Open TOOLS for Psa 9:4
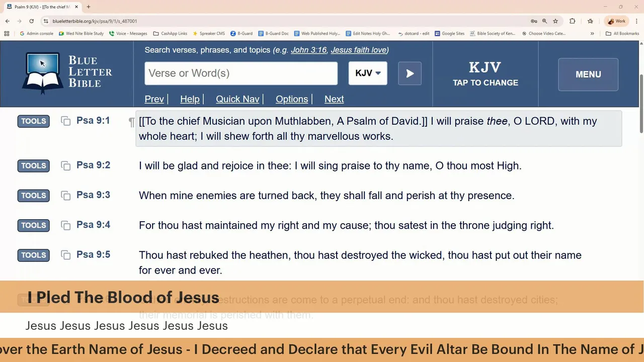Image resolution: width=644 pixels, height=362 pixels. [34, 225]
